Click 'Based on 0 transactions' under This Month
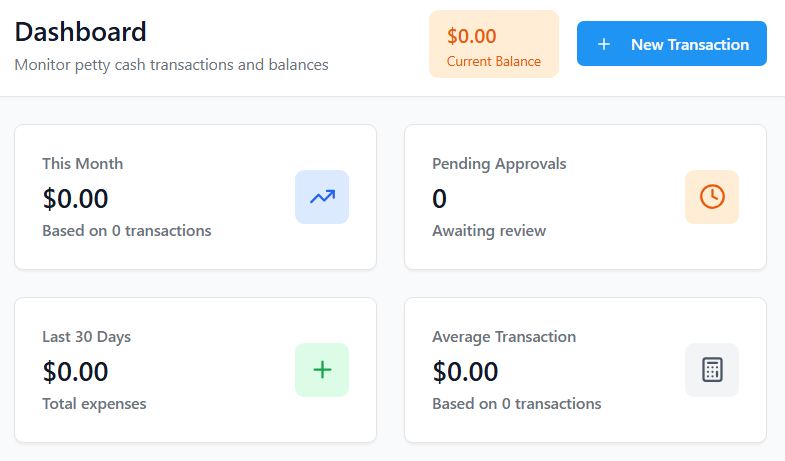Image resolution: width=785 pixels, height=461 pixels. pyautogui.click(x=127, y=231)
